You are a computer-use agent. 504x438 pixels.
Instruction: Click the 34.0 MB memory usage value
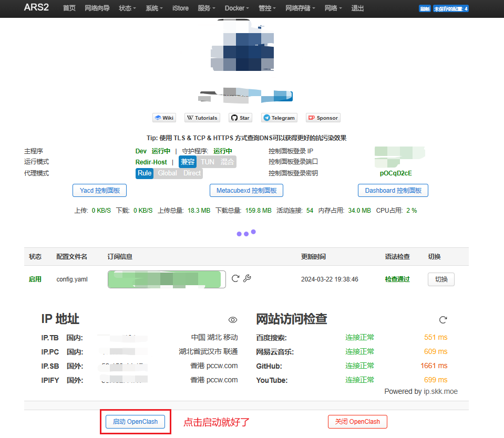coord(359,211)
